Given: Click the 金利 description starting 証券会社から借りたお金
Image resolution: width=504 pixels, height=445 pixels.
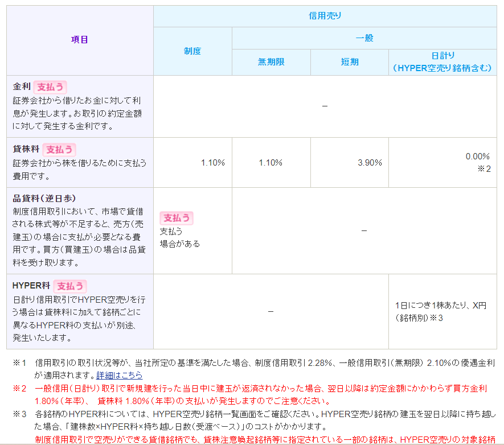Looking at the screenshot, I should pyautogui.click(x=77, y=113).
